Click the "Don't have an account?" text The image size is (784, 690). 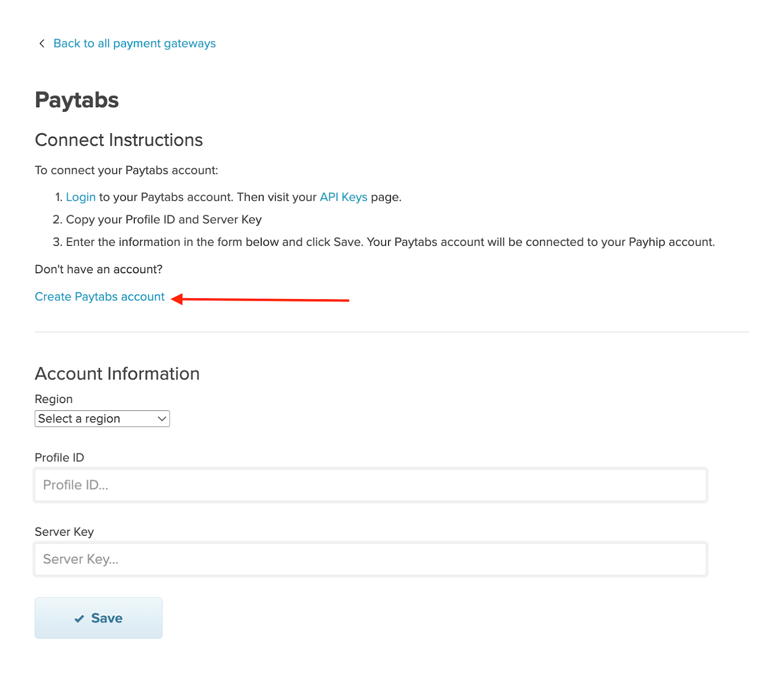pyautogui.click(x=98, y=269)
